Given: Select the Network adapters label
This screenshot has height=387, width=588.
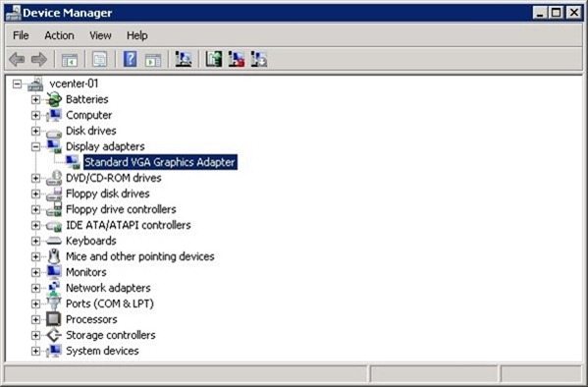Looking at the screenshot, I should [108, 288].
